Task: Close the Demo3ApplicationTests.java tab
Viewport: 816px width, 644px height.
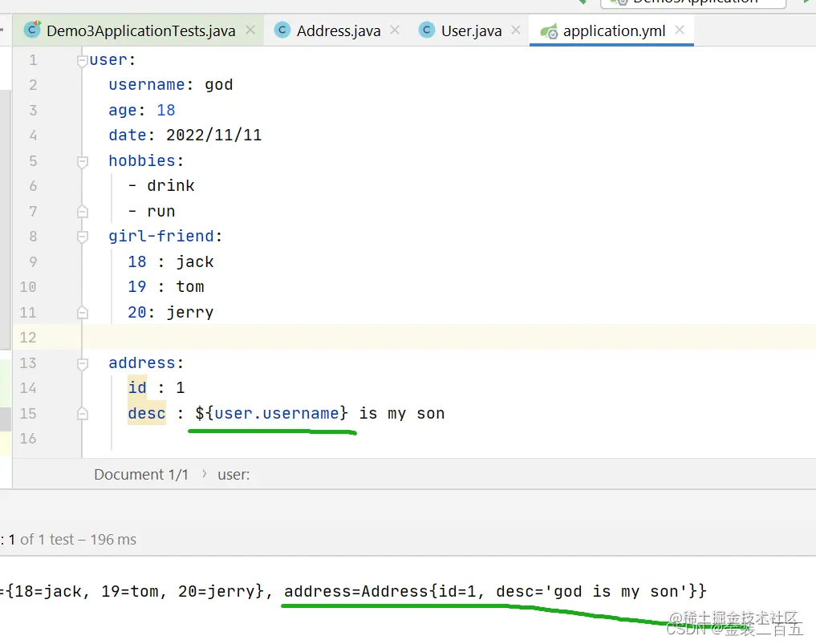Action: 250,30
